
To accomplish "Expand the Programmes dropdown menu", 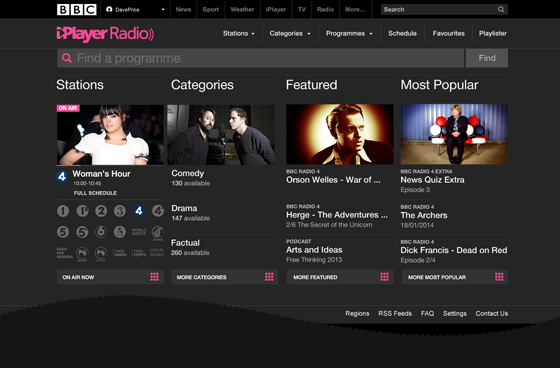I will (349, 34).
